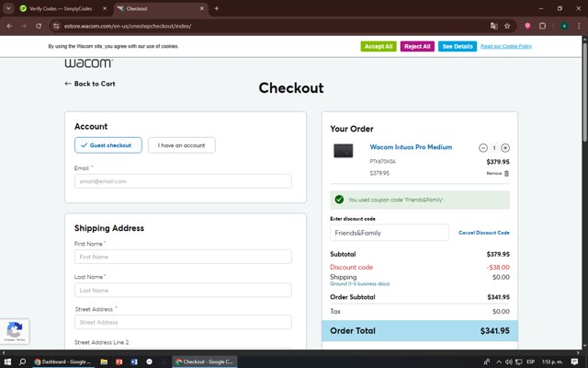The image size is (588, 368).
Task: Click Ground (1-5 business days) shipping text
Action: coord(359,284)
